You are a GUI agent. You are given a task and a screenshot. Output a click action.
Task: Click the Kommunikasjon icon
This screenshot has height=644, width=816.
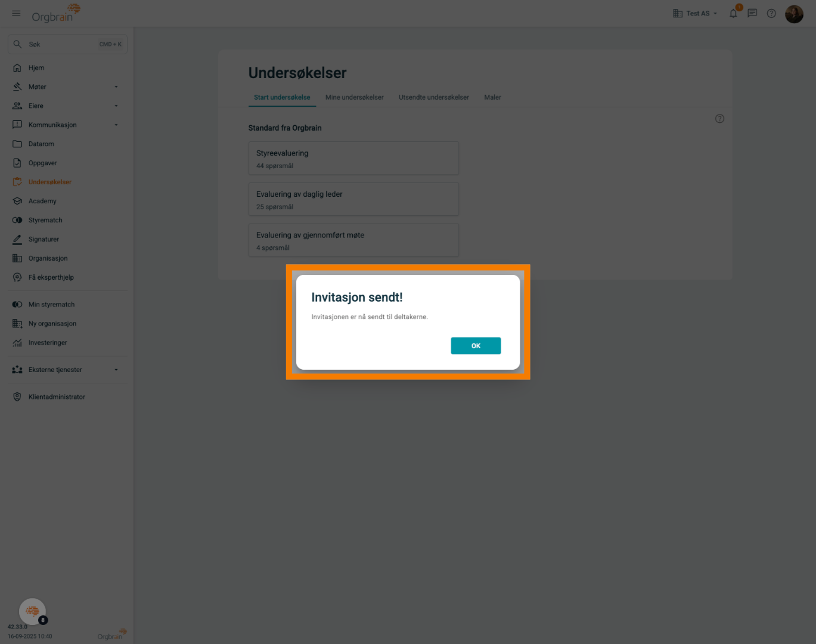tap(17, 125)
